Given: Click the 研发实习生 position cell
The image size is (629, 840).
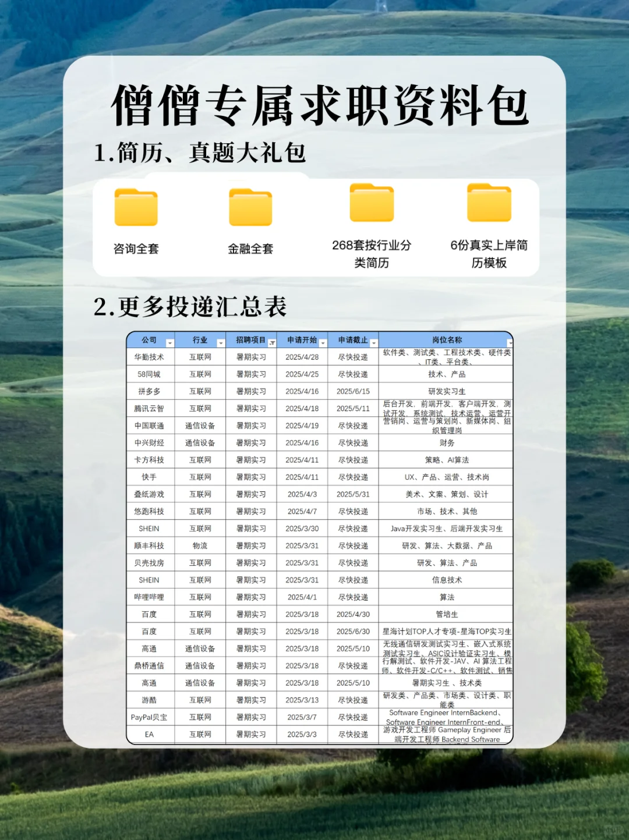Looking at the screenshot, I should coord(447,391).
